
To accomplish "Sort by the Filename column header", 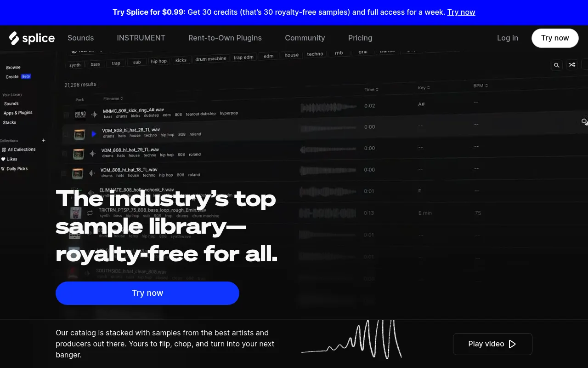I will 113,98.
